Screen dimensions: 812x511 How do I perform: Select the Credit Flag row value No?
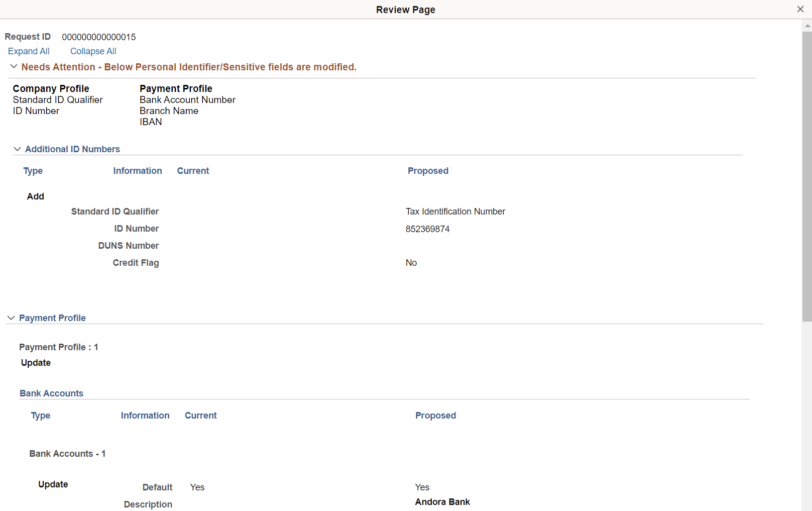[411, 262]
